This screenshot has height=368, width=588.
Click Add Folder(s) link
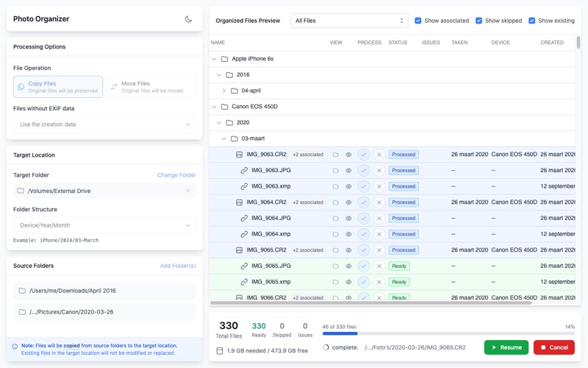click(178, 266)
